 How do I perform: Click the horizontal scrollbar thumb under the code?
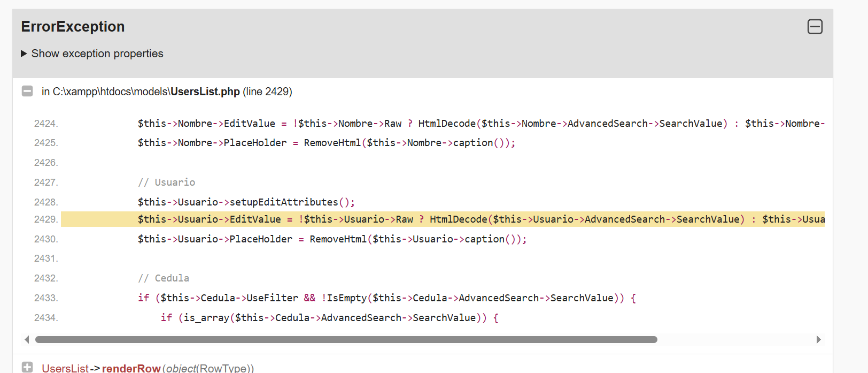coord(346,339)
